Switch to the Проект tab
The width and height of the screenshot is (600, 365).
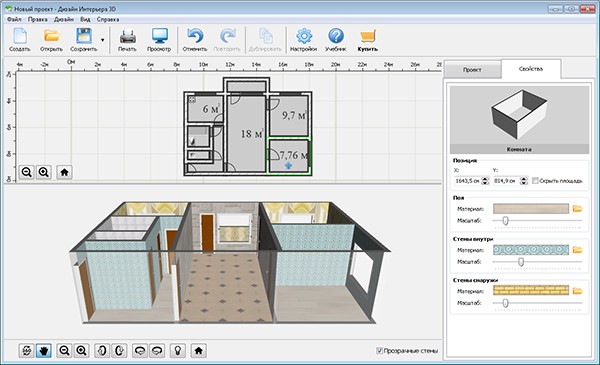click(472, 70)
